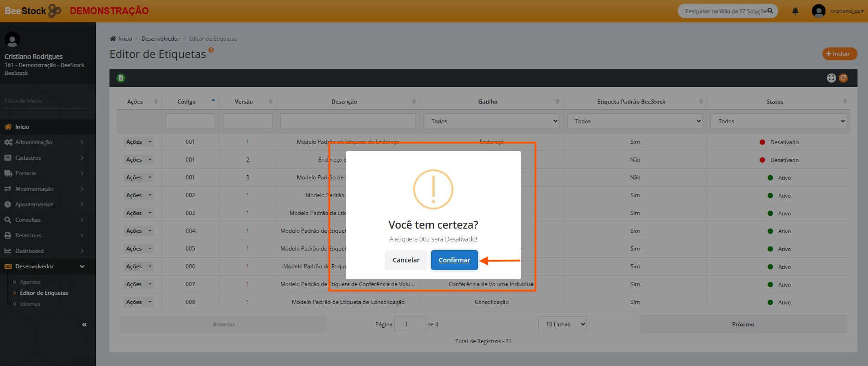
Task: Open Agentes under Desenvolvedor menu
Action: pyautogui.click(x=30, y=282)
